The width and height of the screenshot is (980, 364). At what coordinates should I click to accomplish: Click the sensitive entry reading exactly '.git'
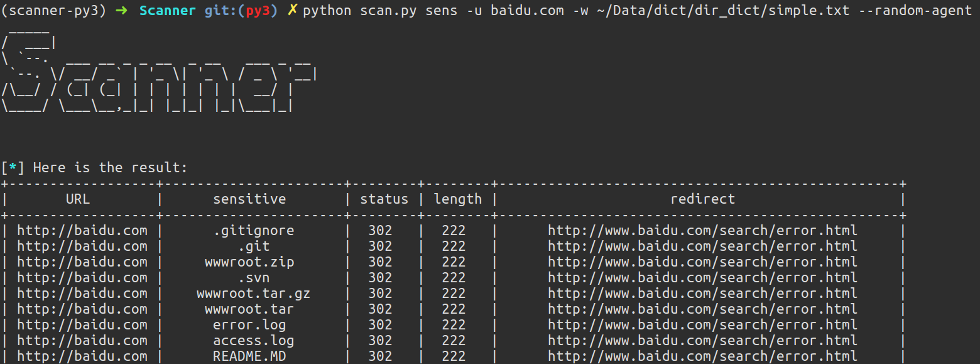[x=254, y=246]
